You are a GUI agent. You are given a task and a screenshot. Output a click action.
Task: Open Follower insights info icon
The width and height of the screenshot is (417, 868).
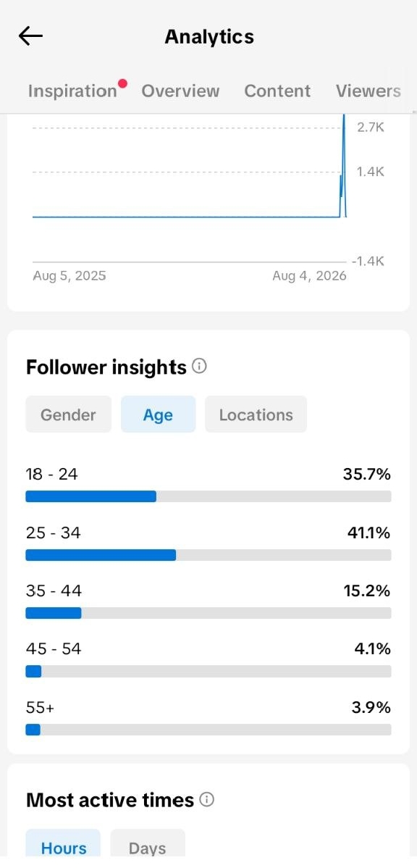[200, 366]
